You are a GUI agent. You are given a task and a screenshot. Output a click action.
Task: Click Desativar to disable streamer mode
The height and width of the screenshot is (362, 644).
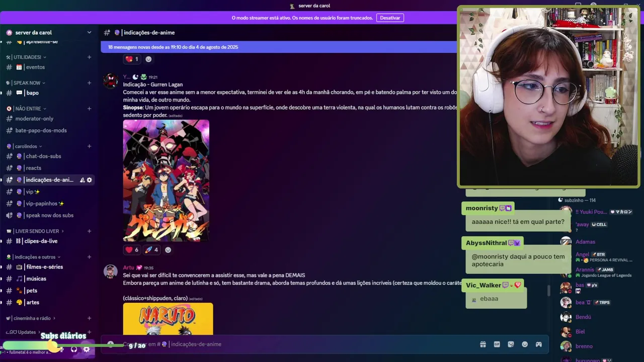point(390,18)
